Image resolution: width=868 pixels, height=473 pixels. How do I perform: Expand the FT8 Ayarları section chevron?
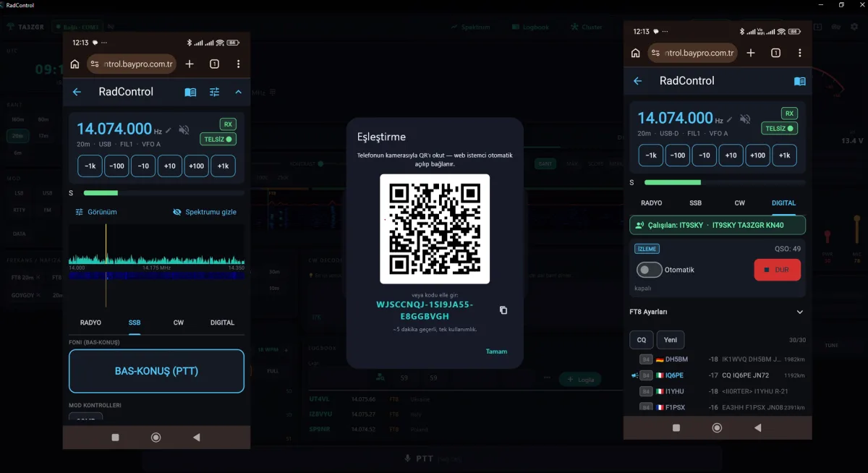pyautogui.click(x=799, y=312)
